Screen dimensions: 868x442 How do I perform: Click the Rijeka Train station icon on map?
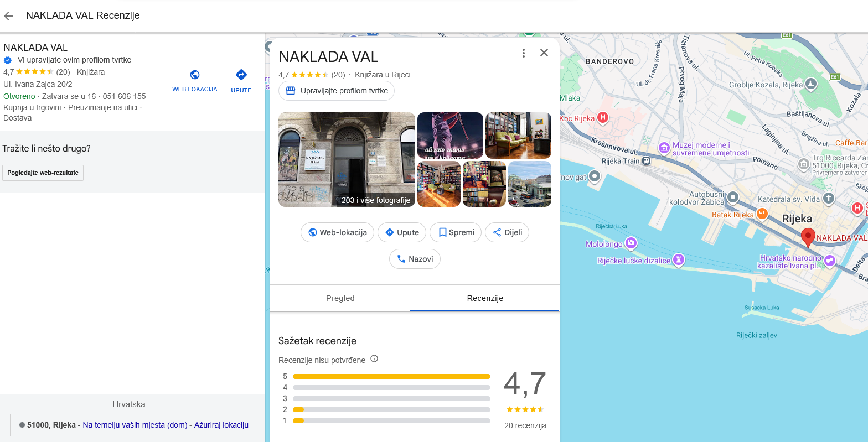pos(645,161)
